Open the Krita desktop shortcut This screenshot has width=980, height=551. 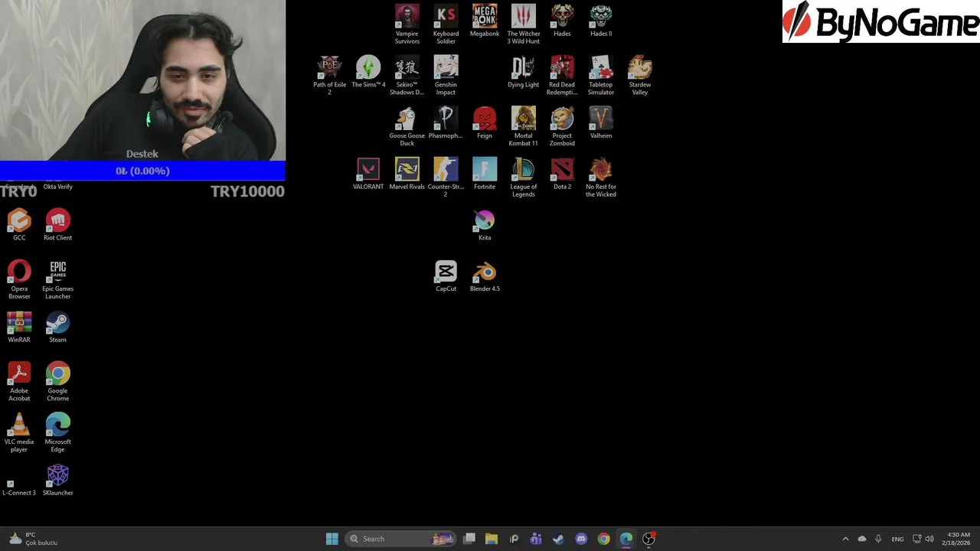click(485, 225)
